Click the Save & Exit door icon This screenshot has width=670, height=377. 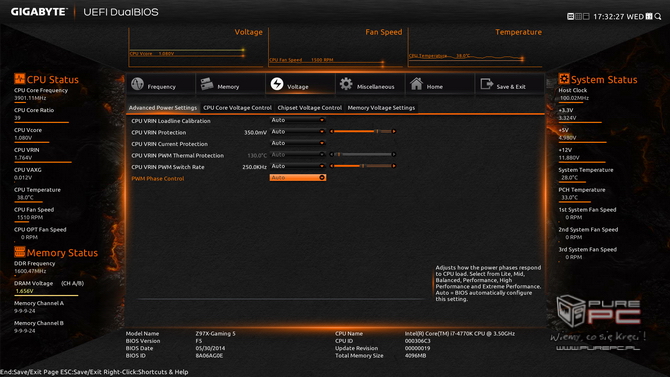487,83
